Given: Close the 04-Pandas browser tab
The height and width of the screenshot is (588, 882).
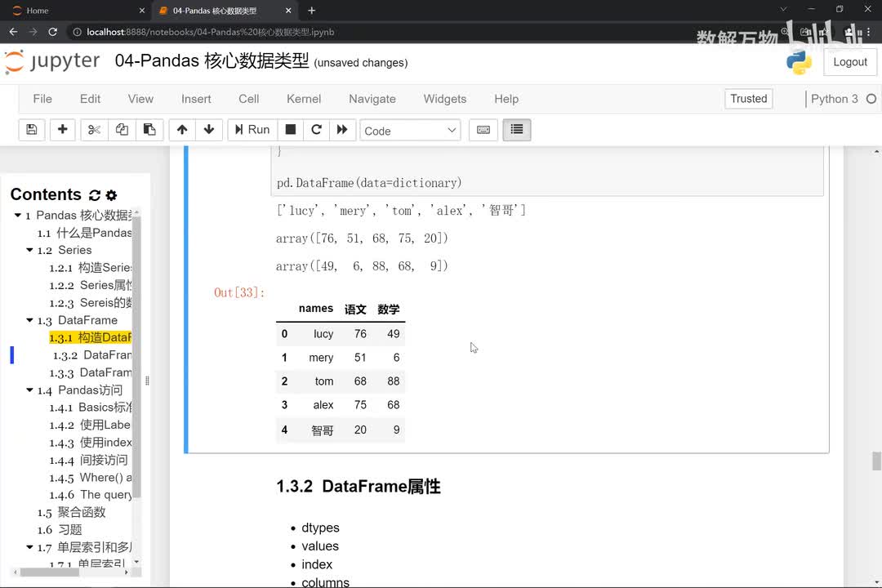Looking at the screenshot, I should 288,11.
